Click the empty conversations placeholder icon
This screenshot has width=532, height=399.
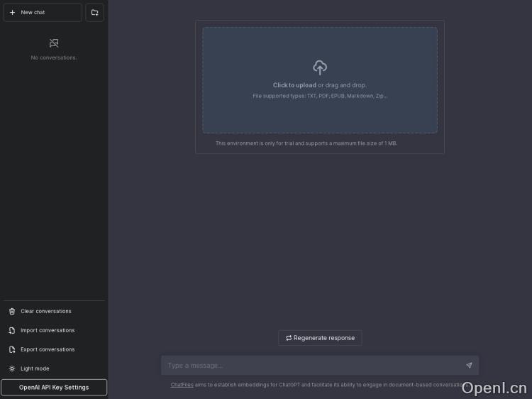click(54, 43)
